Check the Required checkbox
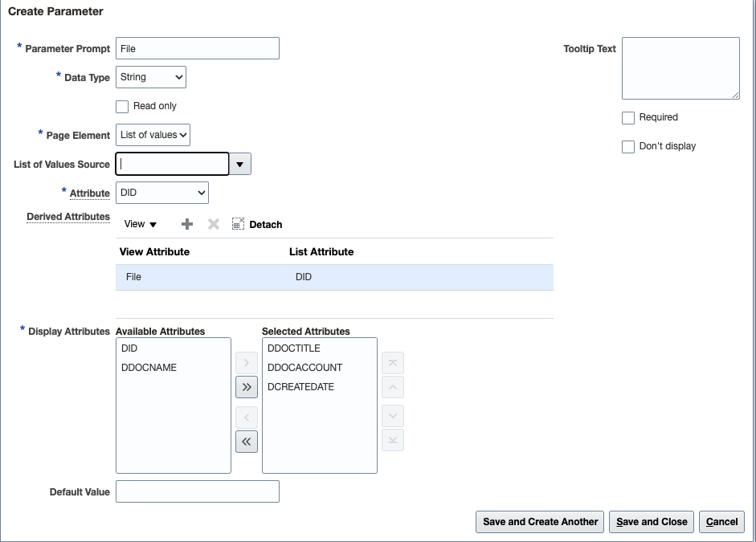This screenshot has width=756, height=542. (x=628, y=117)
